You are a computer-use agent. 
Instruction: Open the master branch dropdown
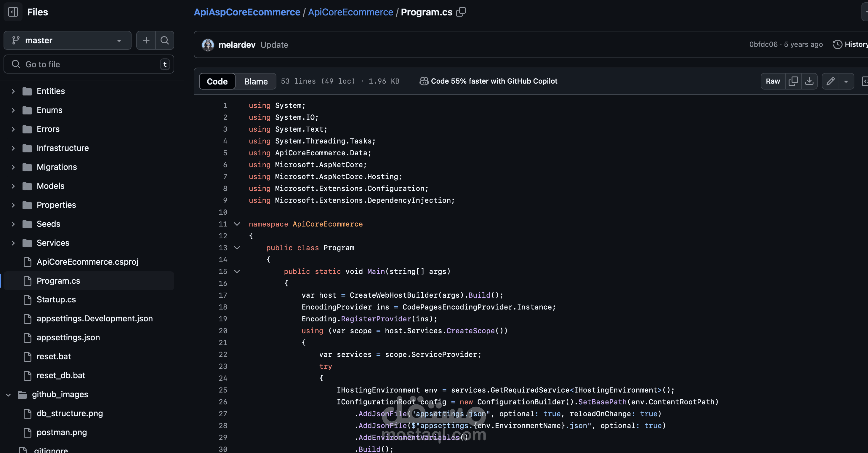67,41
